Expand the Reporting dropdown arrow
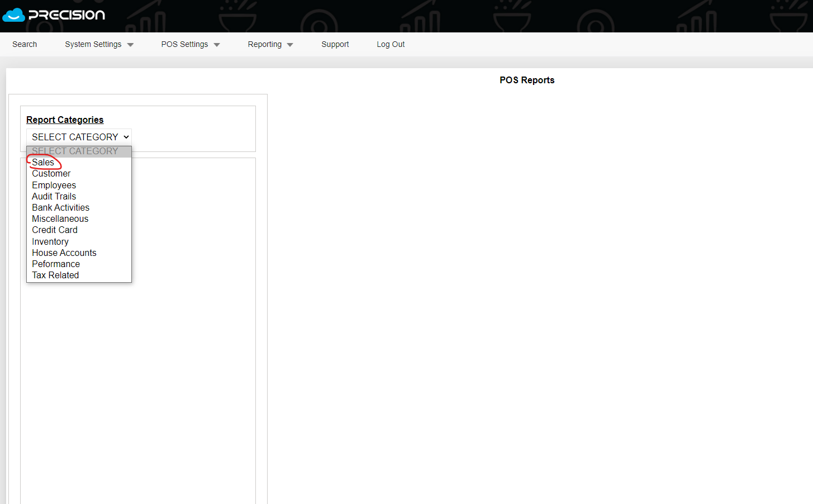This screenshot has height=504, width=813. point(290,45)
